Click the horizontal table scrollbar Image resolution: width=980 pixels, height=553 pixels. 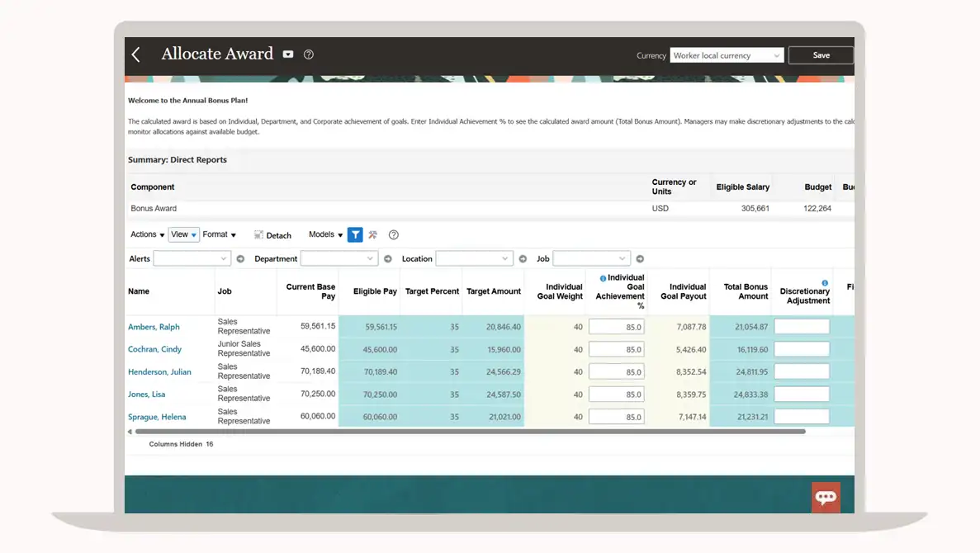click(470, 431)
